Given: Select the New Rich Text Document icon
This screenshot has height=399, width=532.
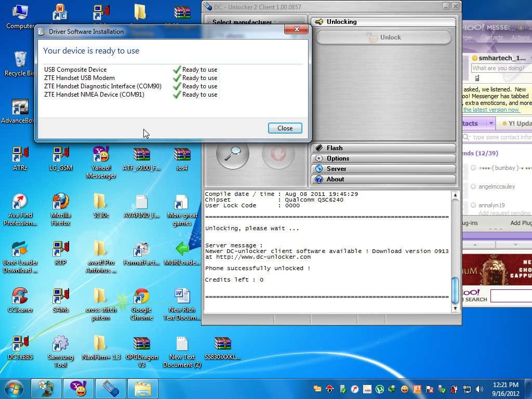Looking at the screenshot, I should click(182, 304).
